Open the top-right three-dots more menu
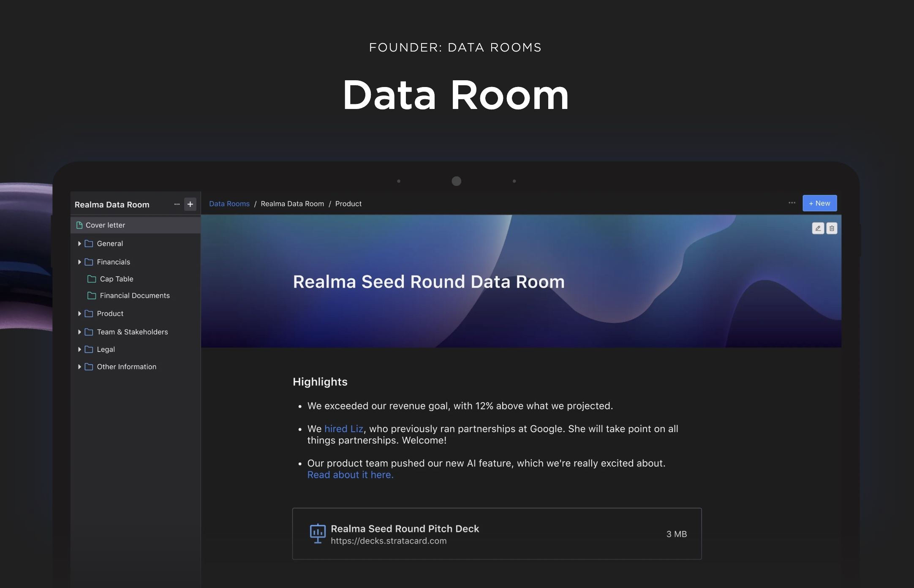The height and width of the screenshot is (588, 914). pyautogui.click(x=792, y=203)
